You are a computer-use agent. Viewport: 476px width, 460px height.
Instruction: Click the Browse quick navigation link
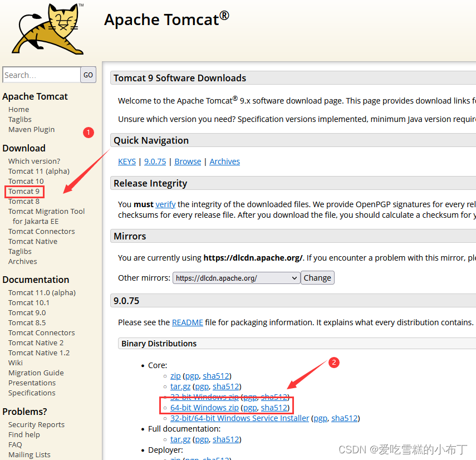[x=188, y=162]
